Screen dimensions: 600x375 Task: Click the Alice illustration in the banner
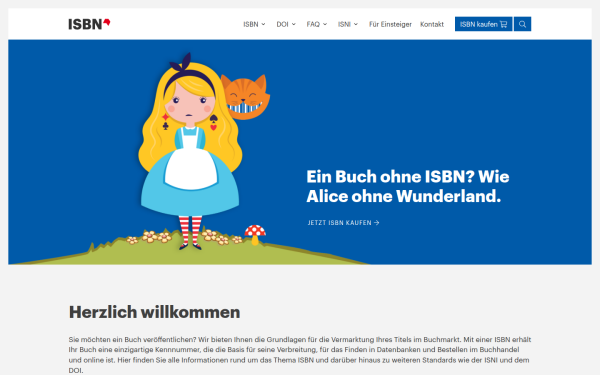(x=190, y=151)
